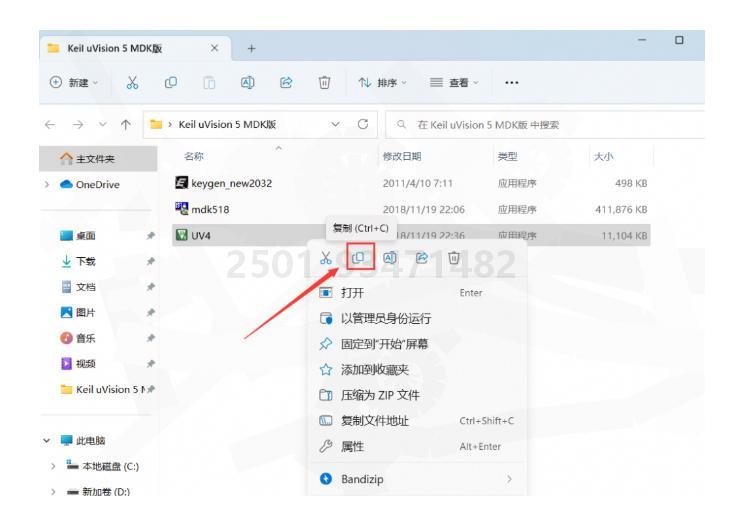744x527 pixels.
Task: Click the 2011/4/10 7:11 date cell
Action: coord(418,183)
